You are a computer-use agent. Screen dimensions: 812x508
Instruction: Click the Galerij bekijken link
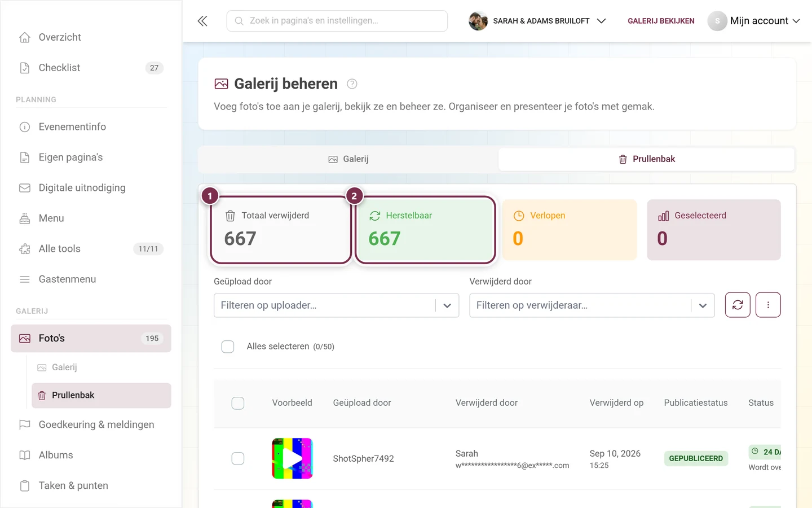661,21
